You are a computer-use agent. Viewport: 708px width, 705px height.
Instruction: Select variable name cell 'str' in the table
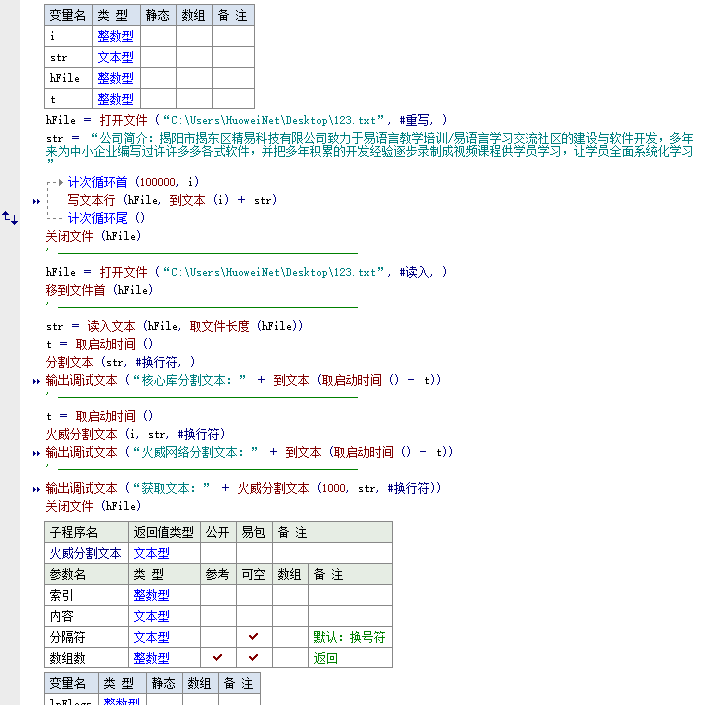(x=69, y=57)
